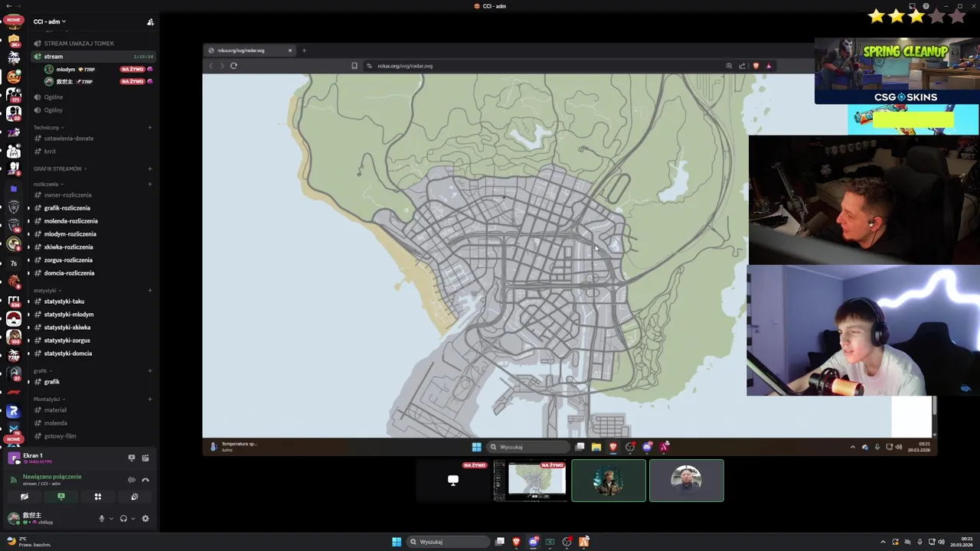
Task: Collapse the rozliczenia category
Action: [x=48, y=184]
